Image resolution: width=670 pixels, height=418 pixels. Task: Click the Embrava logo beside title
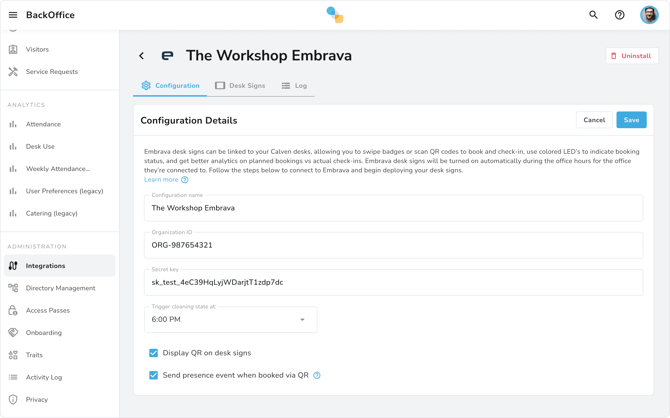168,56
